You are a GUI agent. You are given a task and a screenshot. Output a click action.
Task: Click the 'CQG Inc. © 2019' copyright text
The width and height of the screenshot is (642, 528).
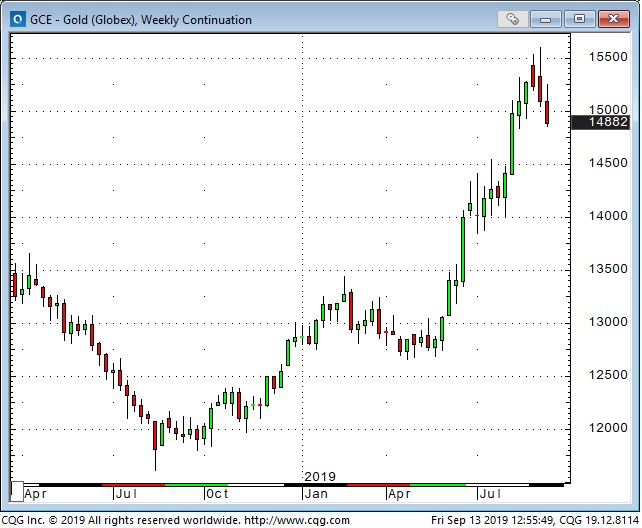43,520
